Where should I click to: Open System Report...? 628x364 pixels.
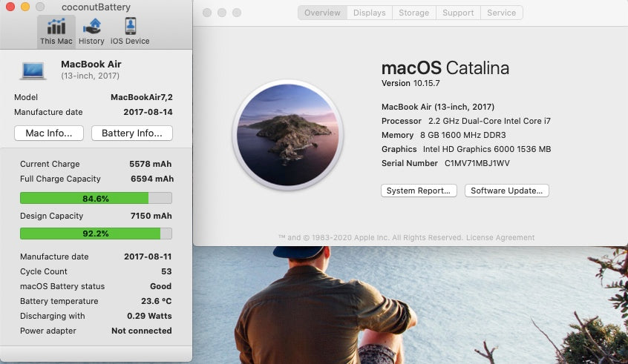click(x=419, y=191)
